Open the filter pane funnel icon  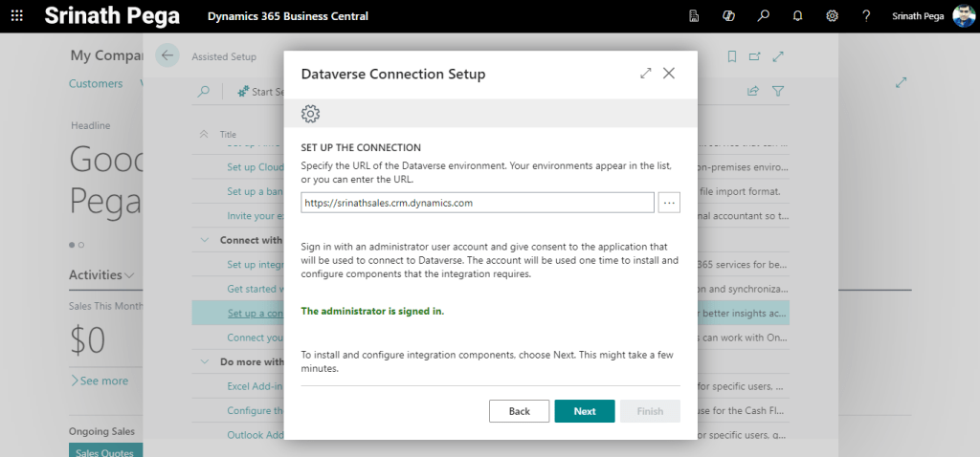tap(778, 92)
